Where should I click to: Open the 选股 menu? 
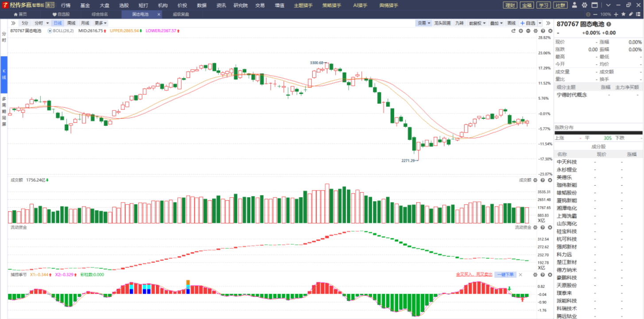pyautogui.click(x=124, y=5)
